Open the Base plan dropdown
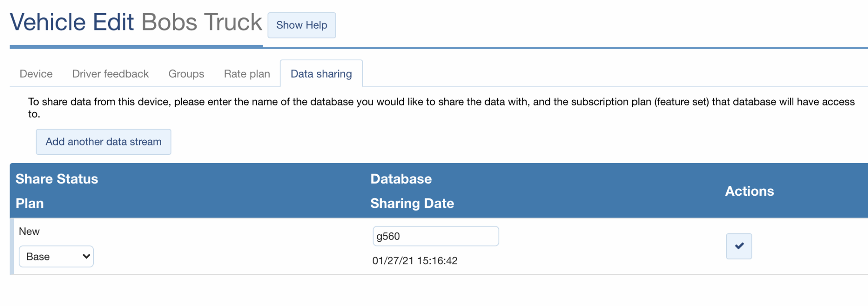 [x=56, y=257]
